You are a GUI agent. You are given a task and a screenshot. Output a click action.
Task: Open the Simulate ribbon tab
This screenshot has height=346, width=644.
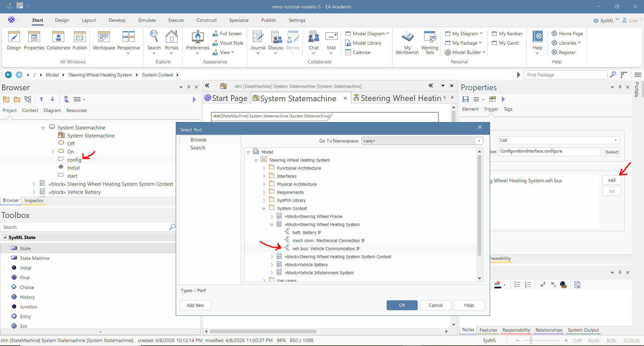(x=147, y=20)
